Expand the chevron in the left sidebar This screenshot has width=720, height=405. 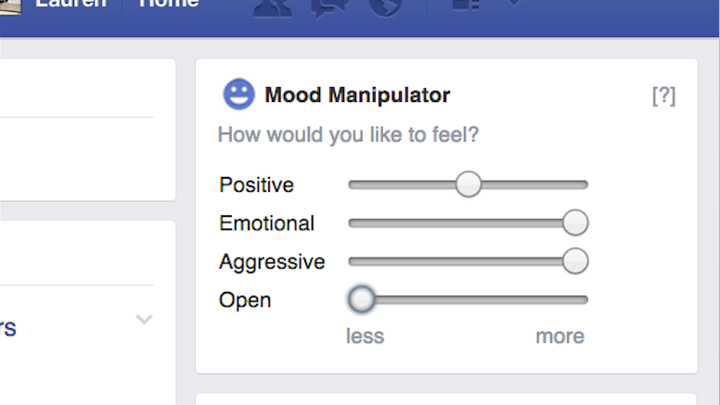click(144, 319)
